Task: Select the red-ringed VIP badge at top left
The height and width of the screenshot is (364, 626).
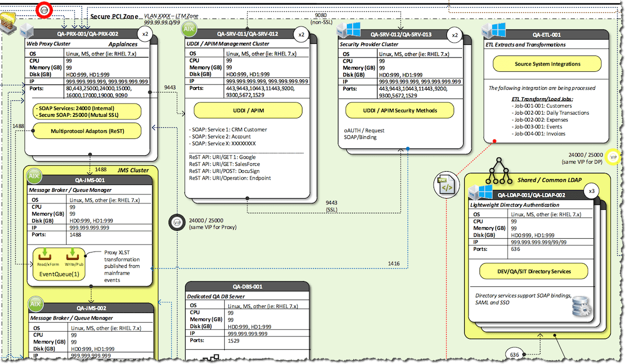Action: click(44, 10)
